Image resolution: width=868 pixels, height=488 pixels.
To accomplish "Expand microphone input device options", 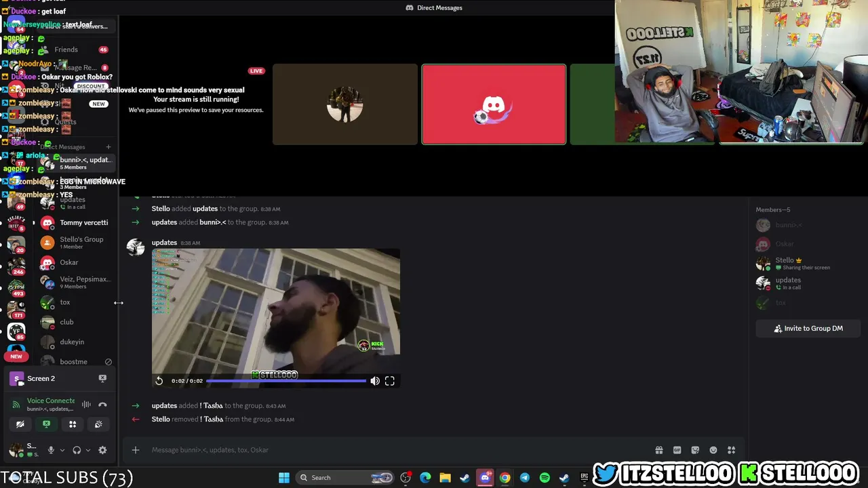I will (62, 450).
